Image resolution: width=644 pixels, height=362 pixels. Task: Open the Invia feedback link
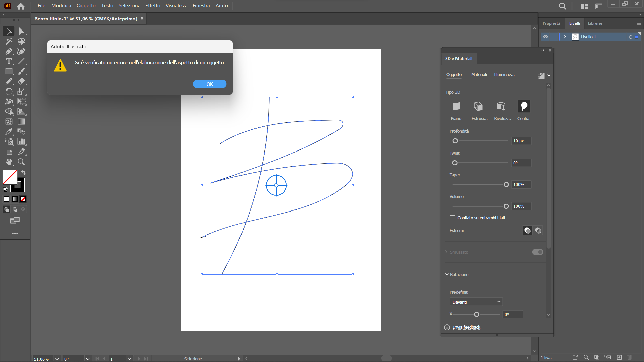(466, 327)
